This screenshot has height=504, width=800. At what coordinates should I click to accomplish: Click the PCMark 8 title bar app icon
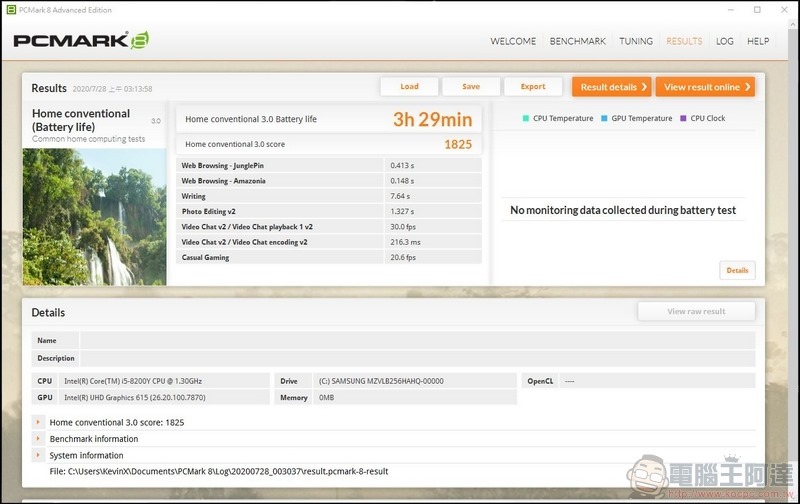click(x=10, y=10)
